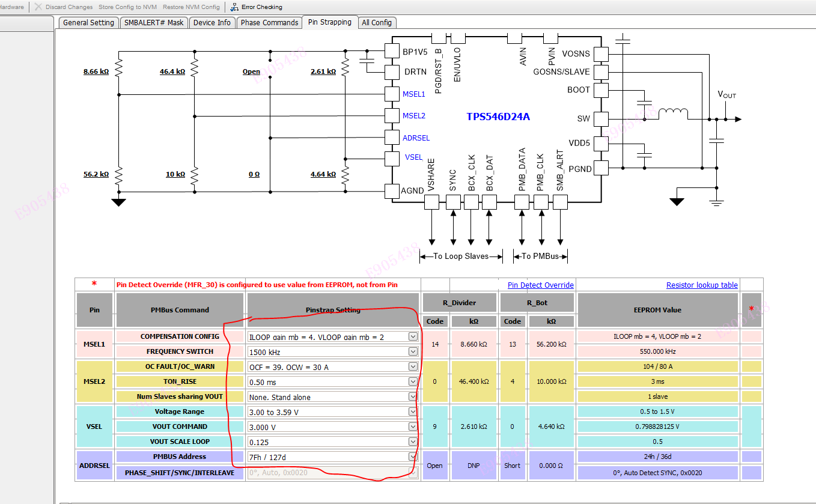This screenshot has width=816, height=504.
Task: Click EEPROM value 104 / 80 A
Action: click(x=659, y=366)
